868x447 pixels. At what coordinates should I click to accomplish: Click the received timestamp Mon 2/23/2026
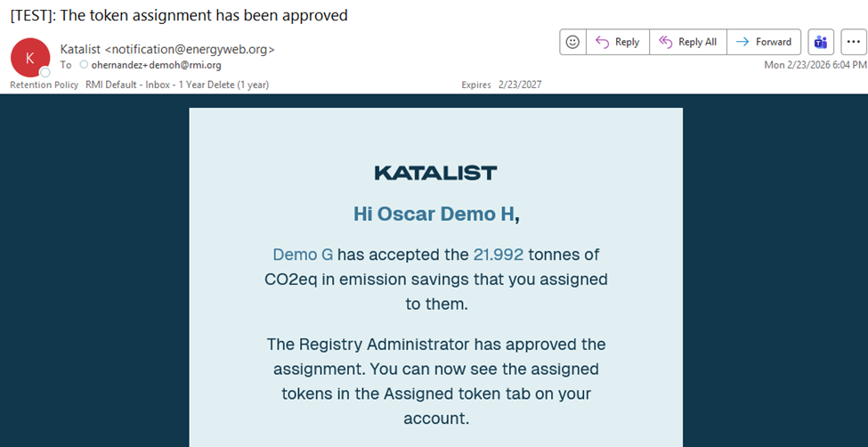click(814, 65)
